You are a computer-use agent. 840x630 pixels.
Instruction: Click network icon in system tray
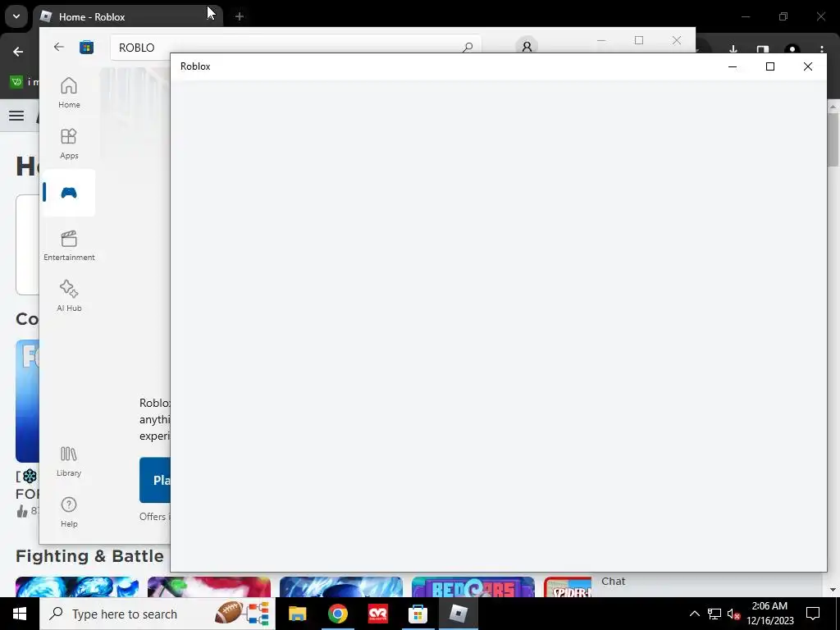tap(714, 614)
